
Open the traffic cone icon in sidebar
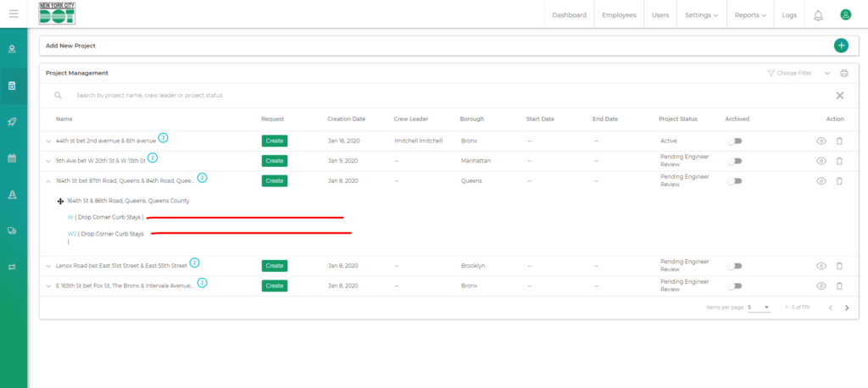pyautogui.click(x=13, y=195)
